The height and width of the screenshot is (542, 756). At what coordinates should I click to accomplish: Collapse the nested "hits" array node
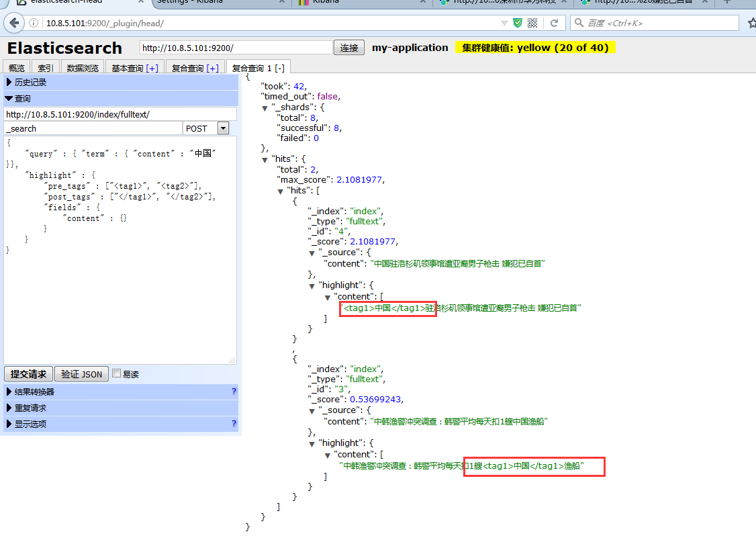(x=280, y=191)
